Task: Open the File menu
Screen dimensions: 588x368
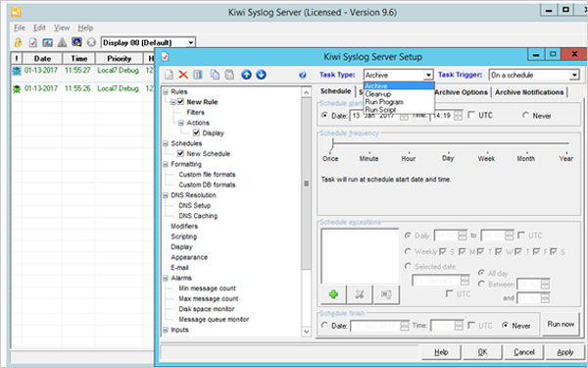Action: click(20, 27)
